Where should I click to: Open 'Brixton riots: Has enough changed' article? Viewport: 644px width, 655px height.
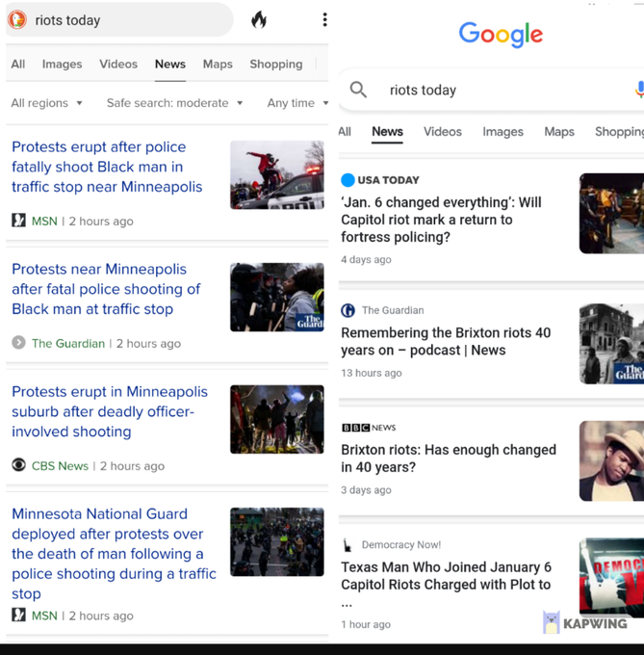pos(449,458)
